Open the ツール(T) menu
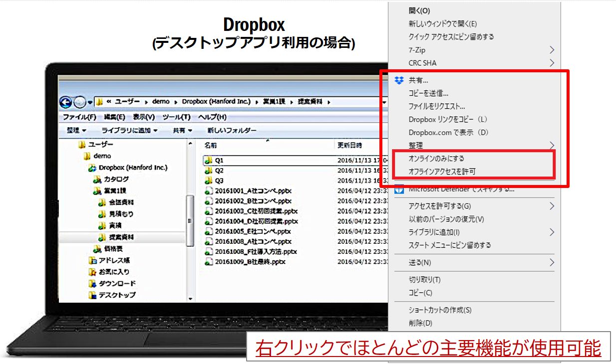Image resolution: width=616 pixels, height=364 pixels. coord(176,117)
